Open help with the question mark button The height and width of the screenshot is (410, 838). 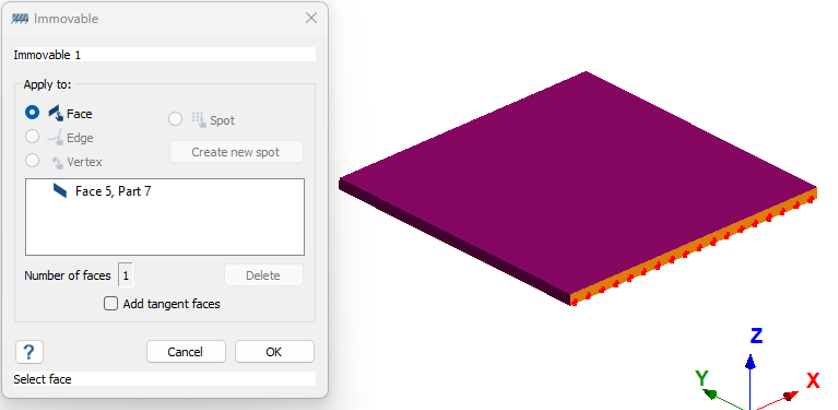click(29, 352)
